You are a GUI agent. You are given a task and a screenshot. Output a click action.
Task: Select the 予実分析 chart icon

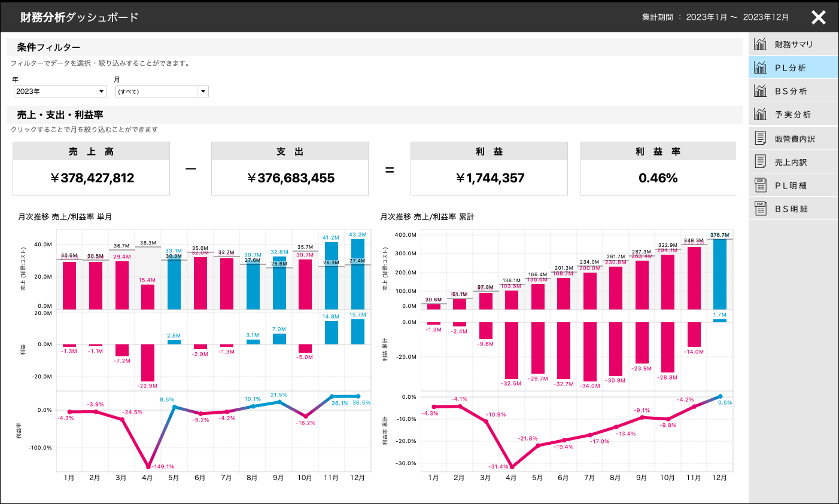(761, 114)
